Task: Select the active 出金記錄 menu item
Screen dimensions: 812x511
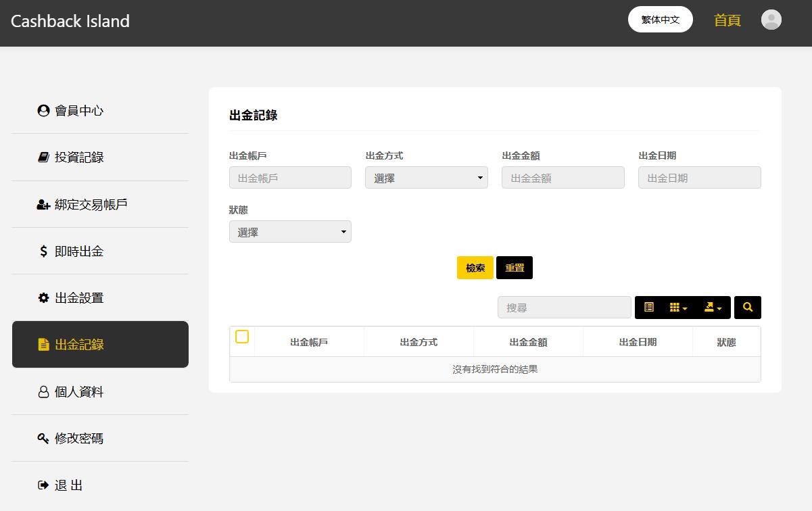Action: 100,345
